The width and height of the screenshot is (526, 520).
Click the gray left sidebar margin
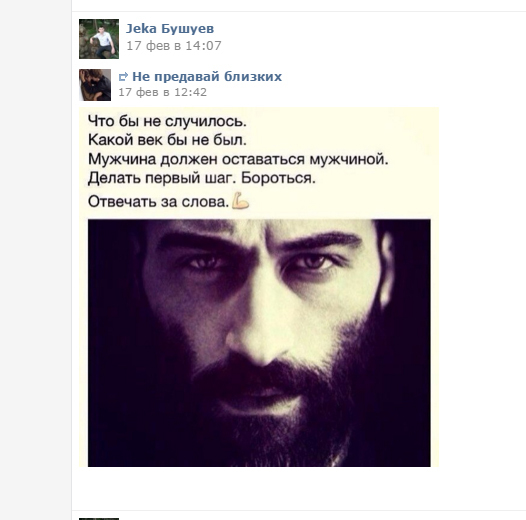(35, 260)
